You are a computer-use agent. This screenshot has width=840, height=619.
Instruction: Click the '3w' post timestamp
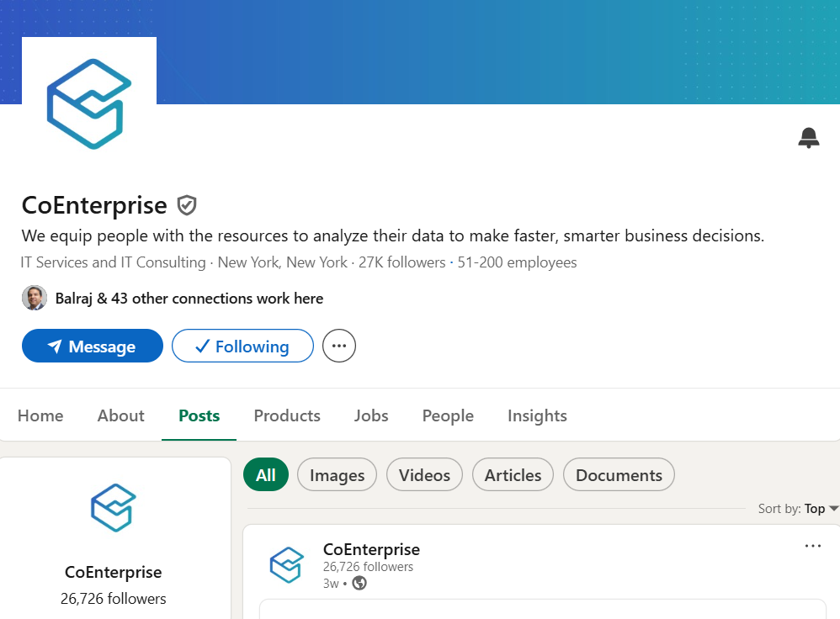click(x=331, y=583)
